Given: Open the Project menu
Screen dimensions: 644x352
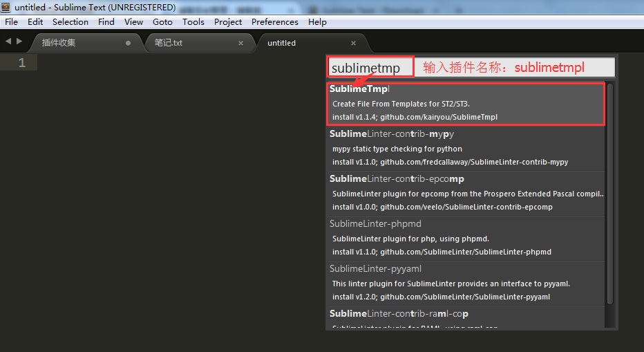Looking at the screenshot, I should (x=228, y=22).
